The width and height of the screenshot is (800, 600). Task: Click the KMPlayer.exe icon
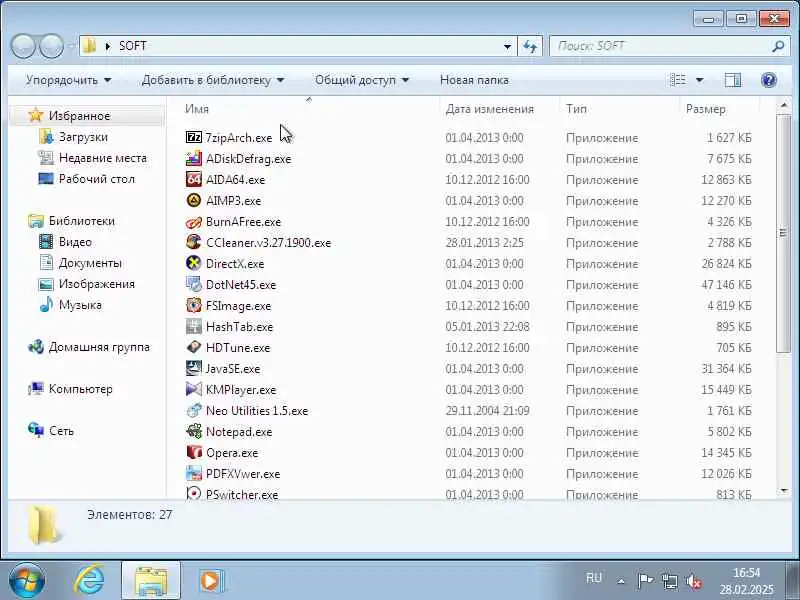(x=193, y=389)
